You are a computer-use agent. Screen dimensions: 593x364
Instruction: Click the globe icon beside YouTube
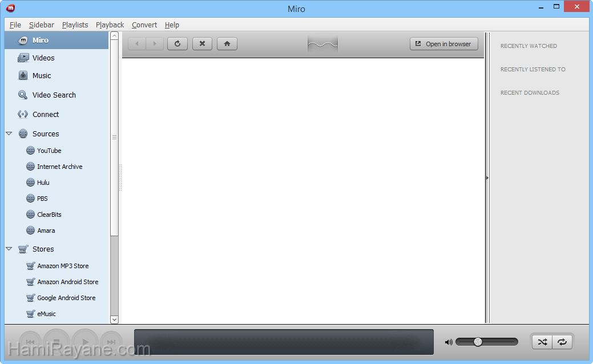tap(31, 151)
